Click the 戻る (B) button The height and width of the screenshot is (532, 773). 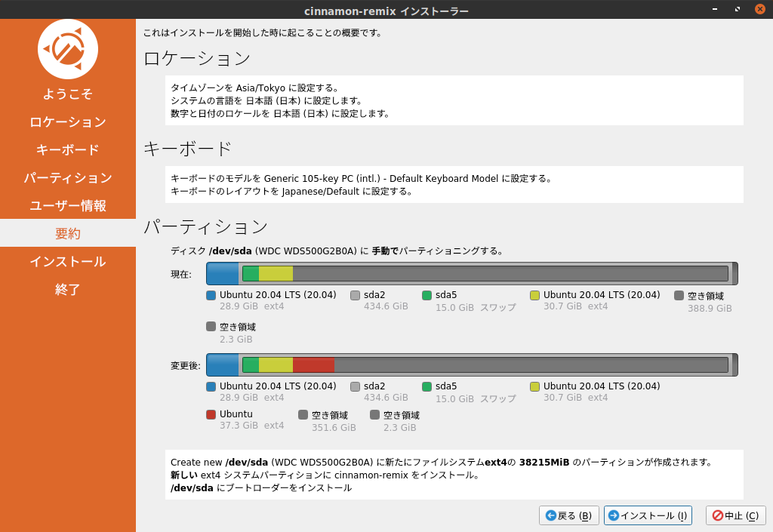(569, 515)
